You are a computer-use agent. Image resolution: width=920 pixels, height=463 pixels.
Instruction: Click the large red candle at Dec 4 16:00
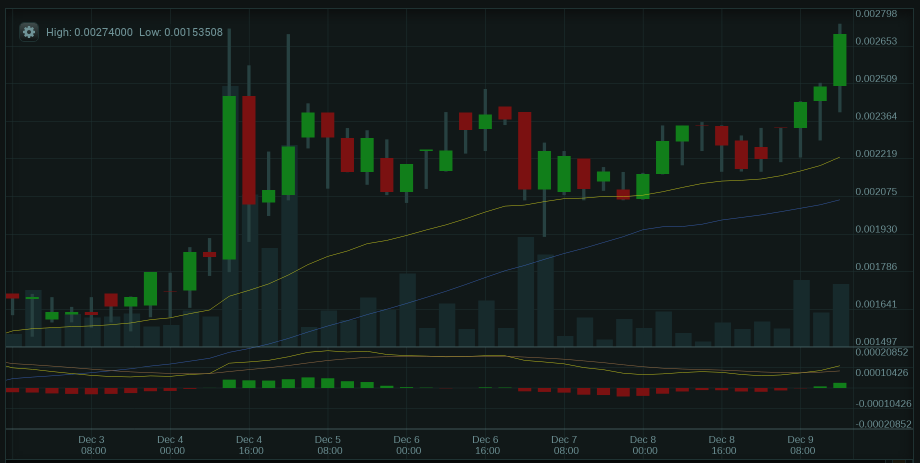pos(249,150)
